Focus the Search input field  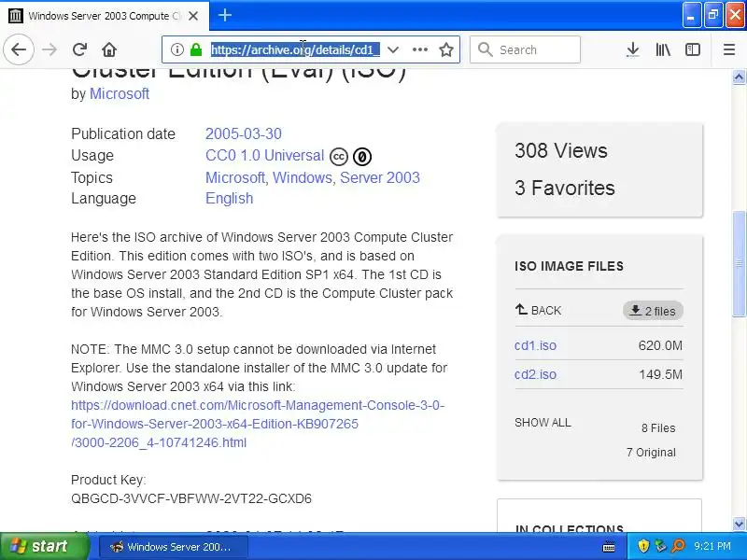[x=525, y=49]
